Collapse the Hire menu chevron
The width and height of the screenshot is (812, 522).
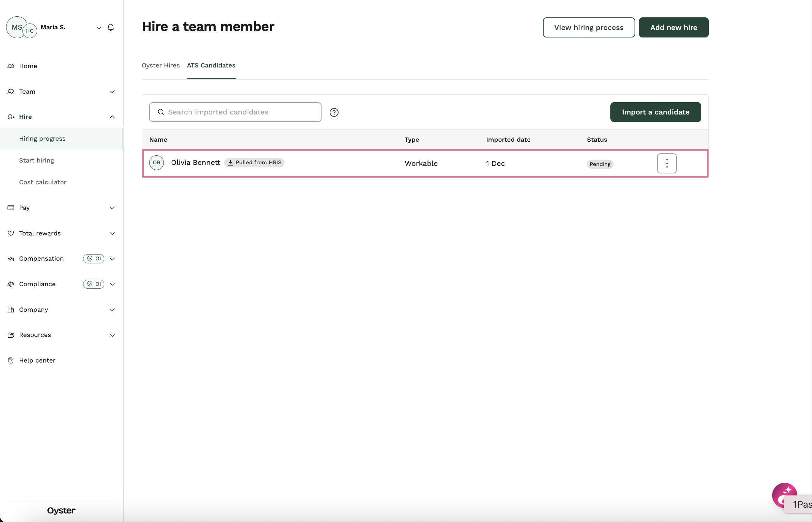pos(112,117)
